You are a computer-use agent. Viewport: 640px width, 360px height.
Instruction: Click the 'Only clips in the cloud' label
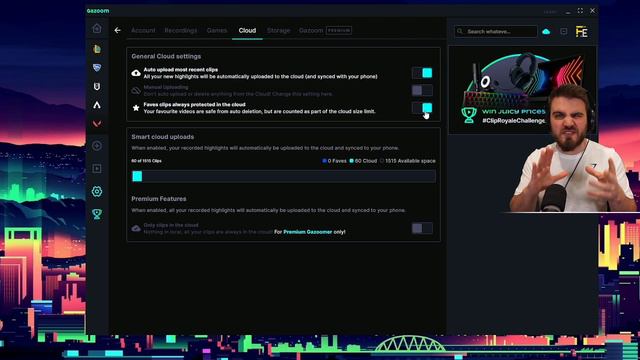pyautogui.click(x=171, y=225)
